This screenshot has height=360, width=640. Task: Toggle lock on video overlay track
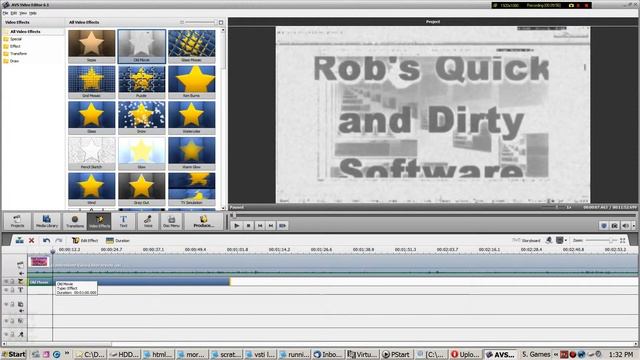pyautogui.click(x=12, y=304)
